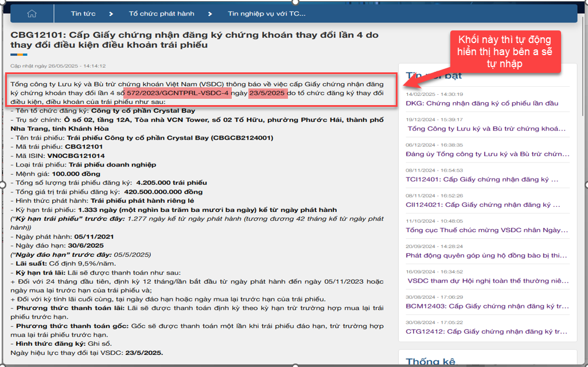Click sidebar date 08/11/2024 - 16:54:53
The height and width of the screenshot is (367, 588).
[x=434, y=170]
